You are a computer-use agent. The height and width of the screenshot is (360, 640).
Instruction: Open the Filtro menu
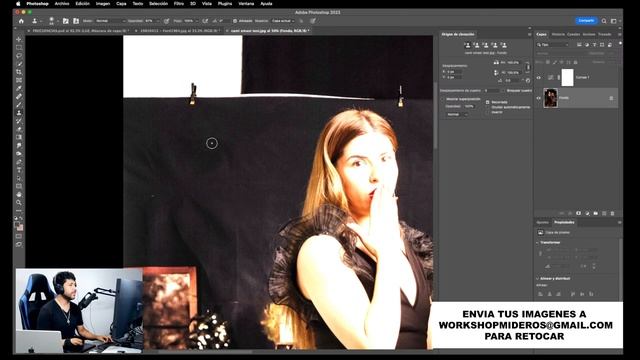coord(179,4)
